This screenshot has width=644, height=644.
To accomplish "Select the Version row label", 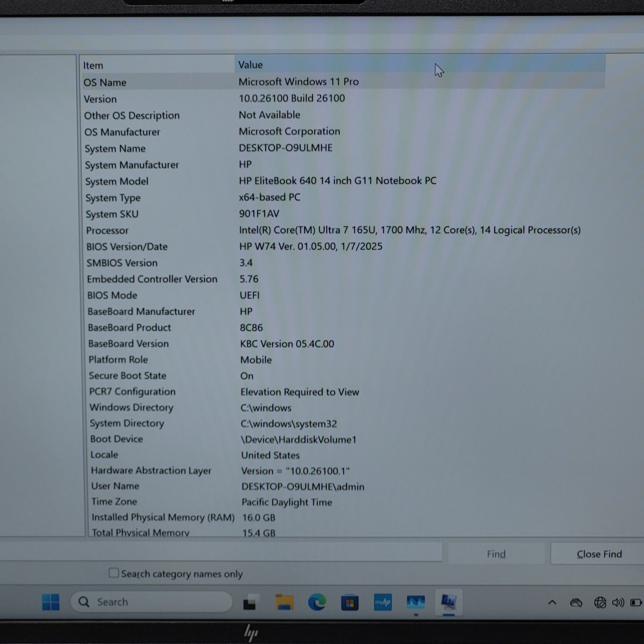I will tap(100, 99).
